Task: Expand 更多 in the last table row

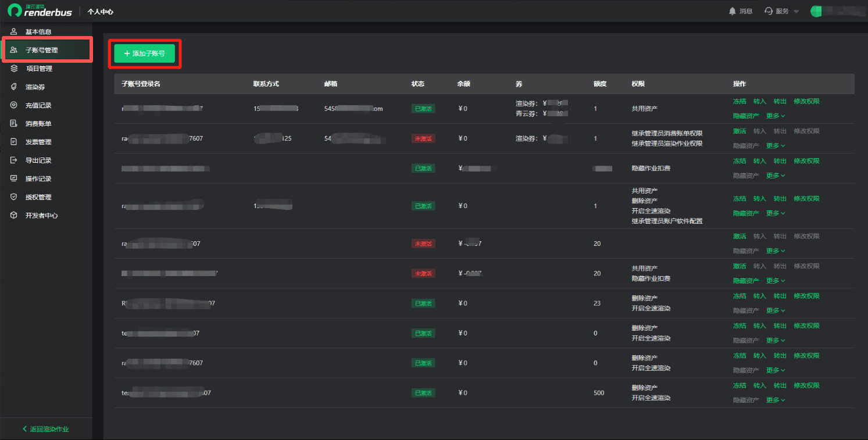Action: click(x=775, y=400)
